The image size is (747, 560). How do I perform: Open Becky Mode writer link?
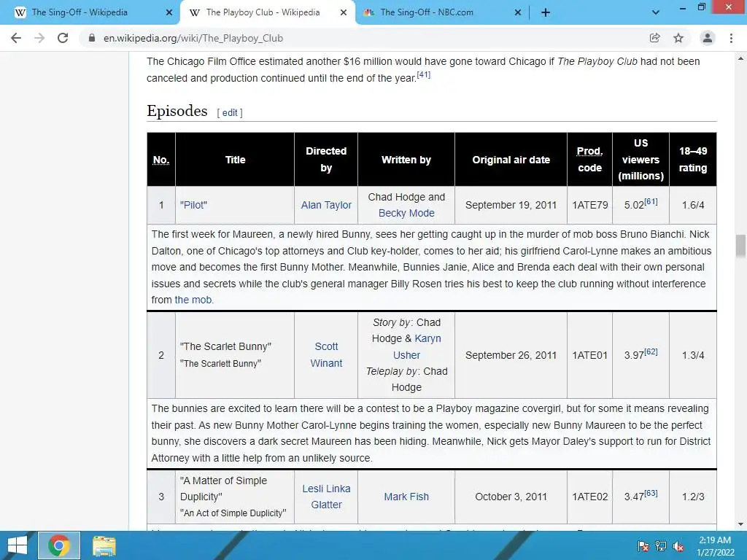(406, 214)
